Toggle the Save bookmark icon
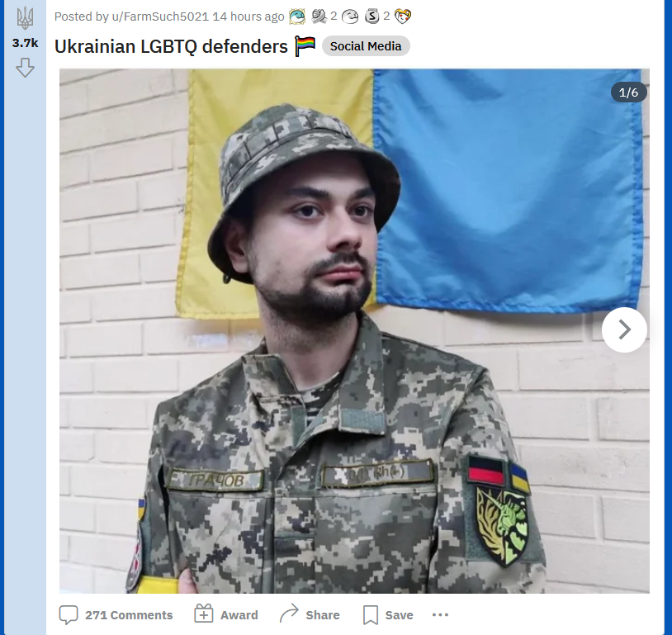The height and width of the screenshot is (635, 672). pyautogui.click(x=371, y=615)
